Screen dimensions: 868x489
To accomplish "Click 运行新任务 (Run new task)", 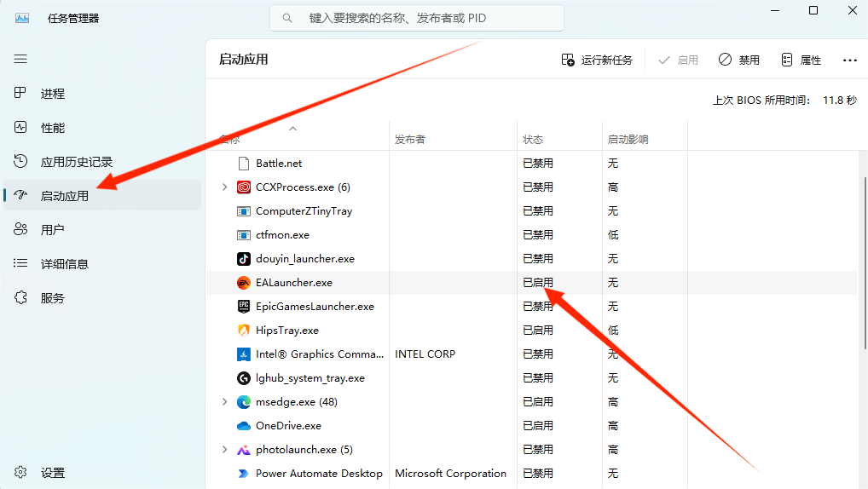I will [x=597, y=60].
